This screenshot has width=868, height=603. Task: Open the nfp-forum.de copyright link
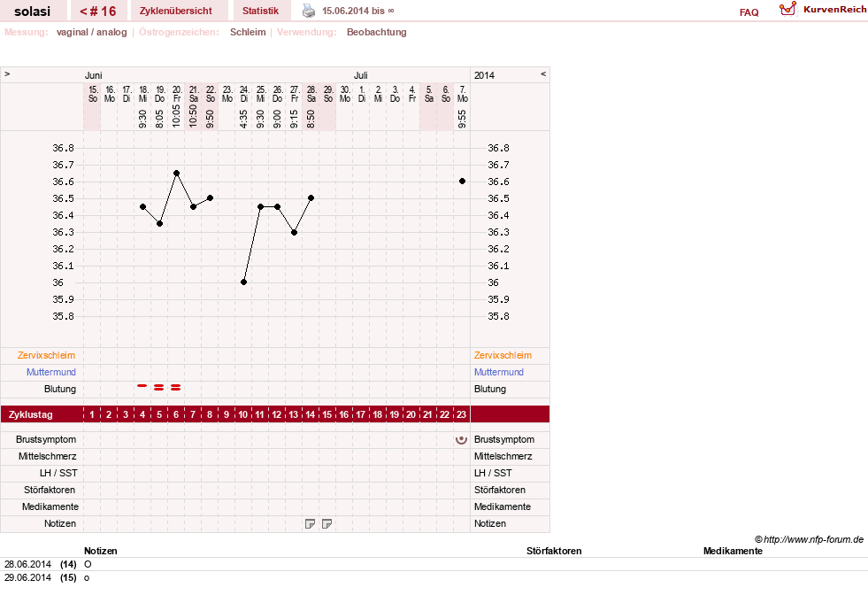coord(809,539)
